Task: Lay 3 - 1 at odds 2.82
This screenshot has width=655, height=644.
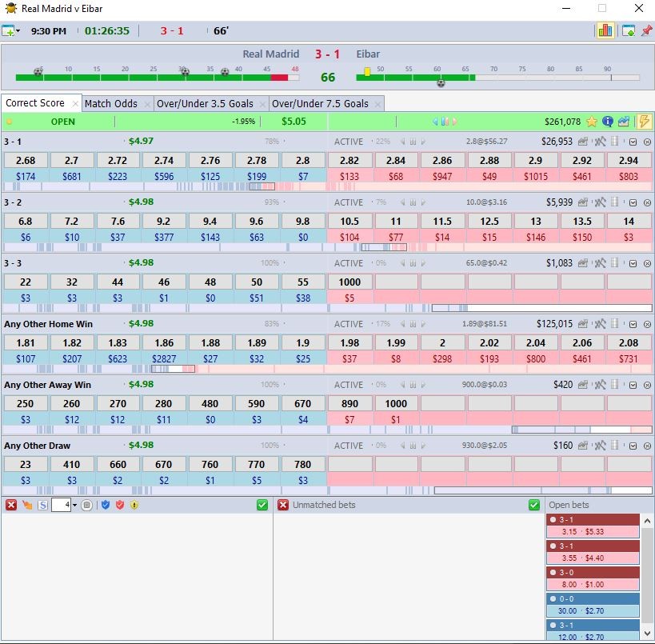Action: pyautogui.click(x=349, y=161)
